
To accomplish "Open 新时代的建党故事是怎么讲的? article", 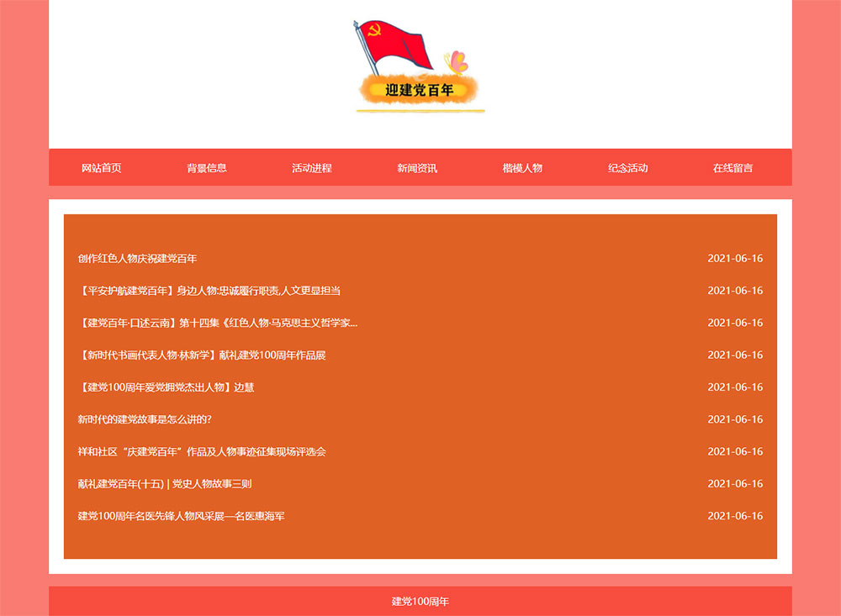I will (x=145, y=419).
